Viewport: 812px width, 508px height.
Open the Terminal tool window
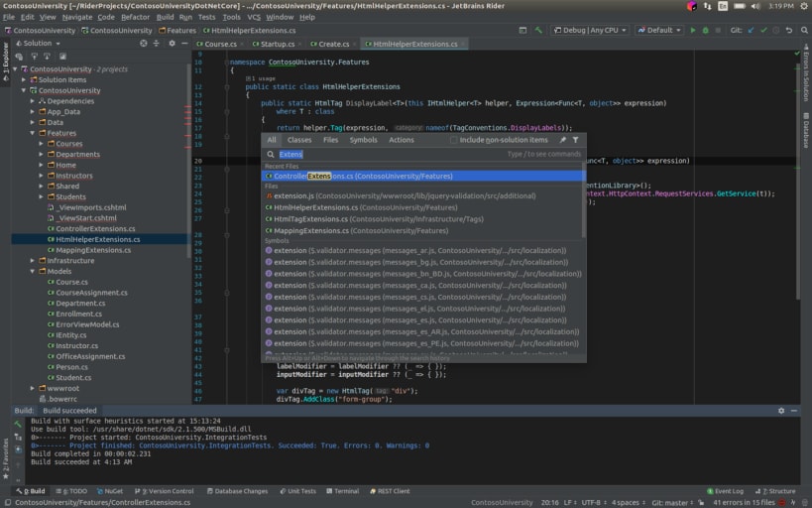(341, 491)
